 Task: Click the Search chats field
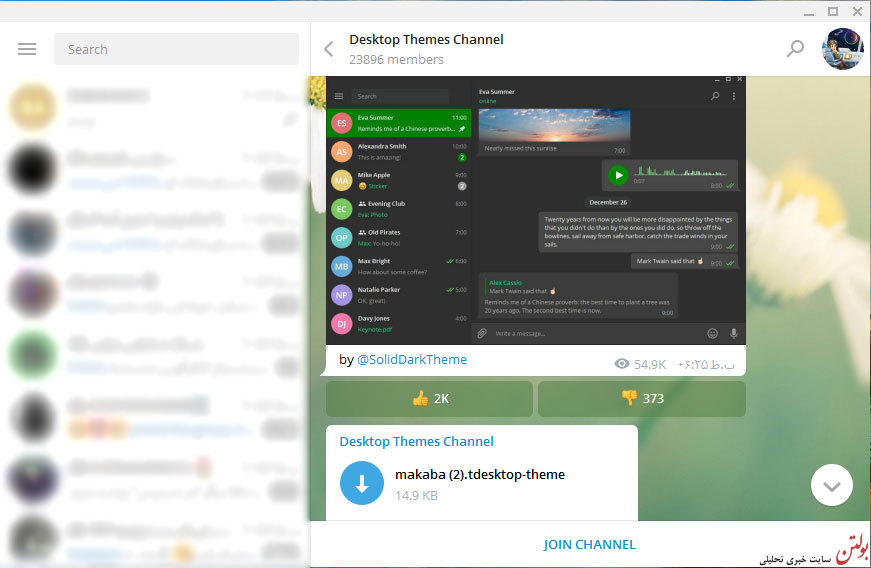(176, 49)
